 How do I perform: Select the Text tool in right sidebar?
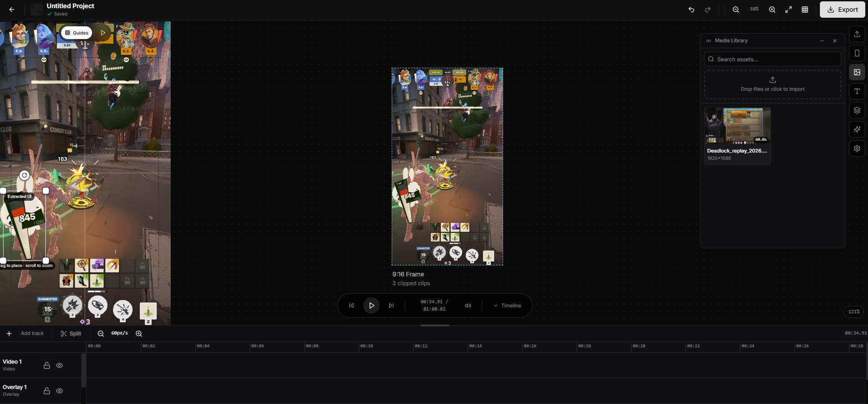pyautogui.click(x=857, y=91)
